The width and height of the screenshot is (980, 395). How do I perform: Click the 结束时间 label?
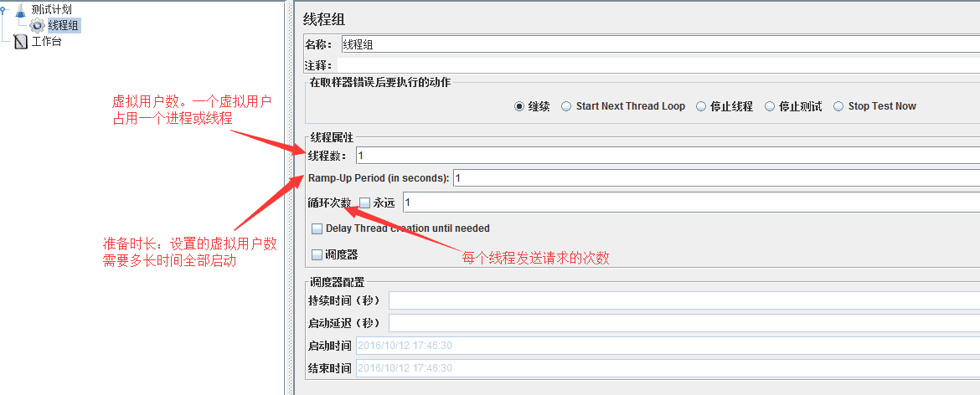[x=329, y=368]
